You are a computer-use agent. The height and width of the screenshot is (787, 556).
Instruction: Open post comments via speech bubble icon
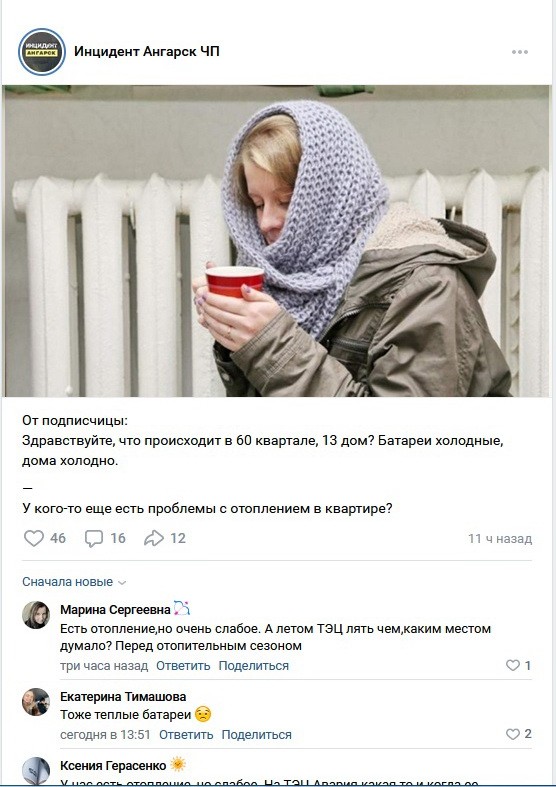click(94, 538)
